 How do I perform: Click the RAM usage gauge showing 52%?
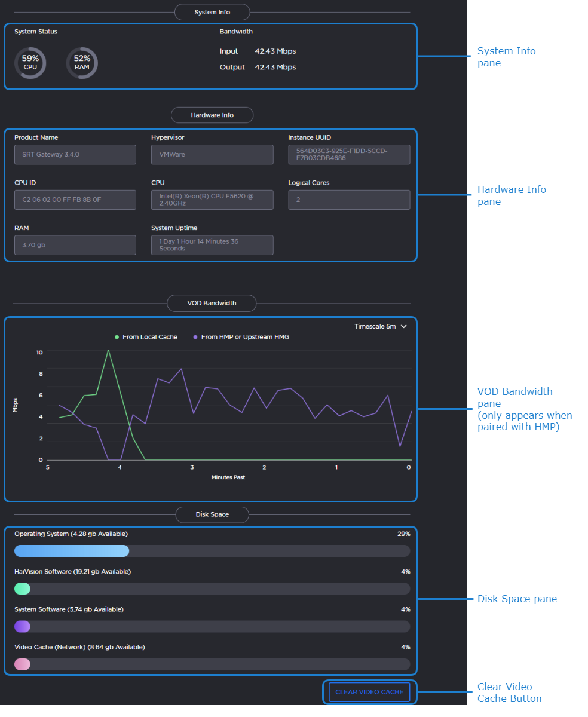point(82,63)
